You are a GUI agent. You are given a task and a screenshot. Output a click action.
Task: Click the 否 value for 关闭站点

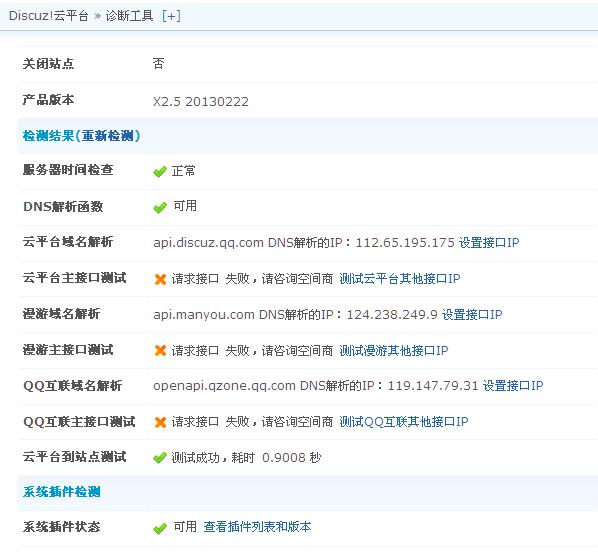point(158,63)
